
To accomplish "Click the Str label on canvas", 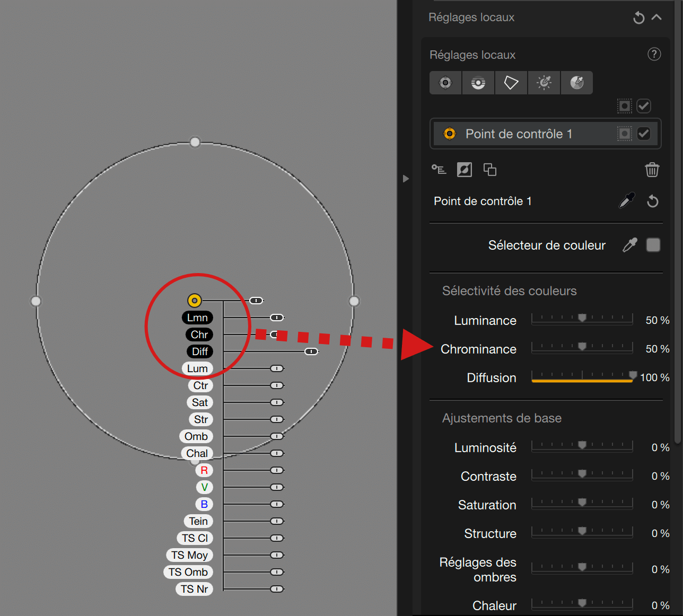I will click(201, 419).
